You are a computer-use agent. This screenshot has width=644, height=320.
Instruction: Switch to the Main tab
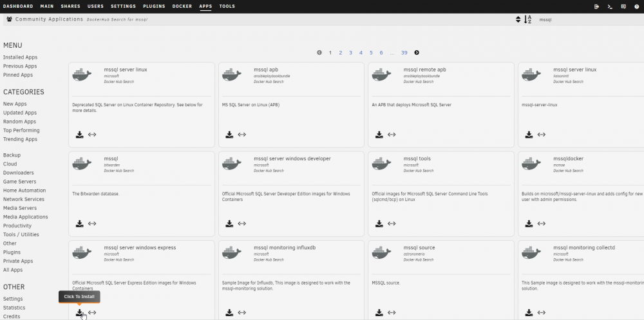(47, 6)
